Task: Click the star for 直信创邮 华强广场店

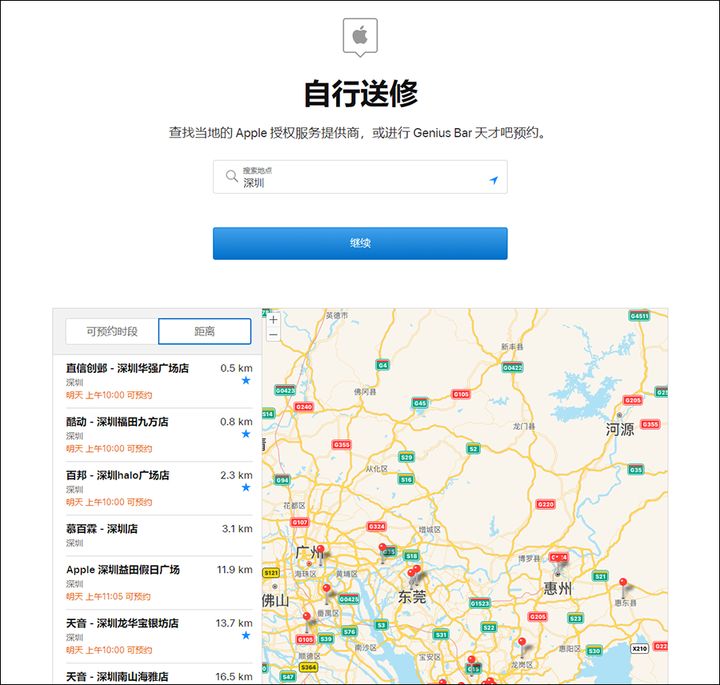Action: tap(246, 380)
